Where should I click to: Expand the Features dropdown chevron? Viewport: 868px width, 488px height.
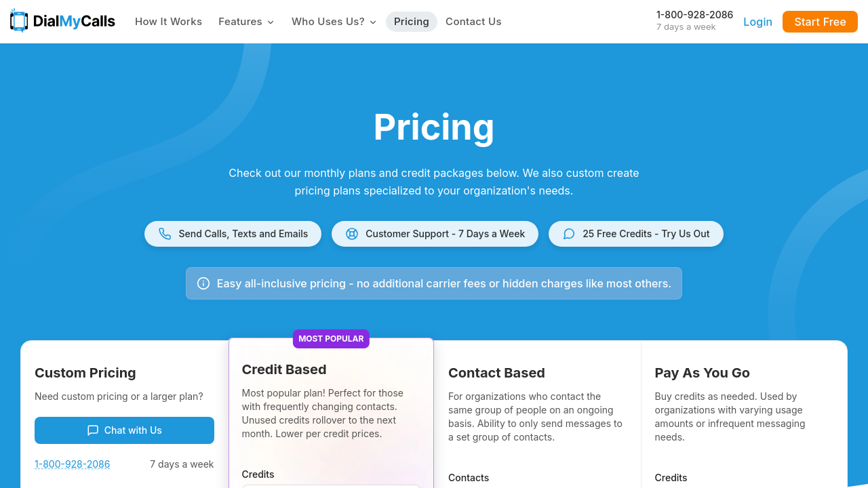[x=271, y=22]
